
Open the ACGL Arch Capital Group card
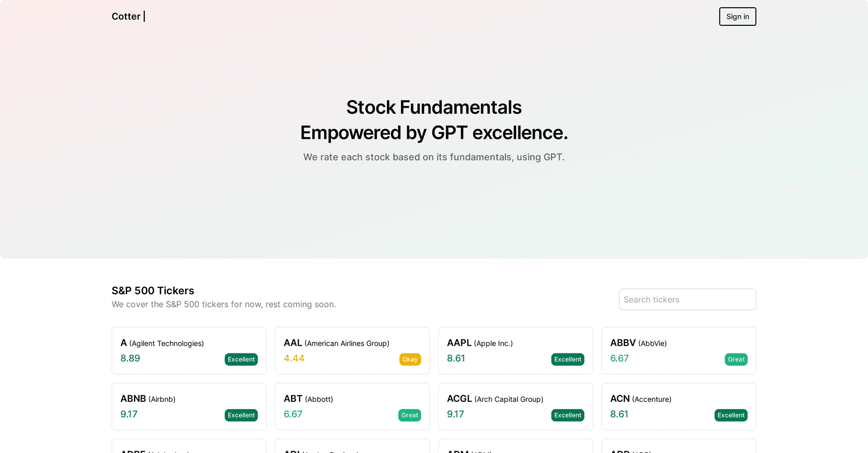[x=515, y=406]
